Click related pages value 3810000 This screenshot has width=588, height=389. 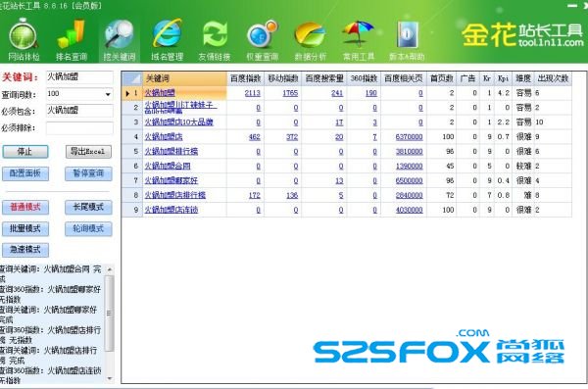click(x=409, y=152)
